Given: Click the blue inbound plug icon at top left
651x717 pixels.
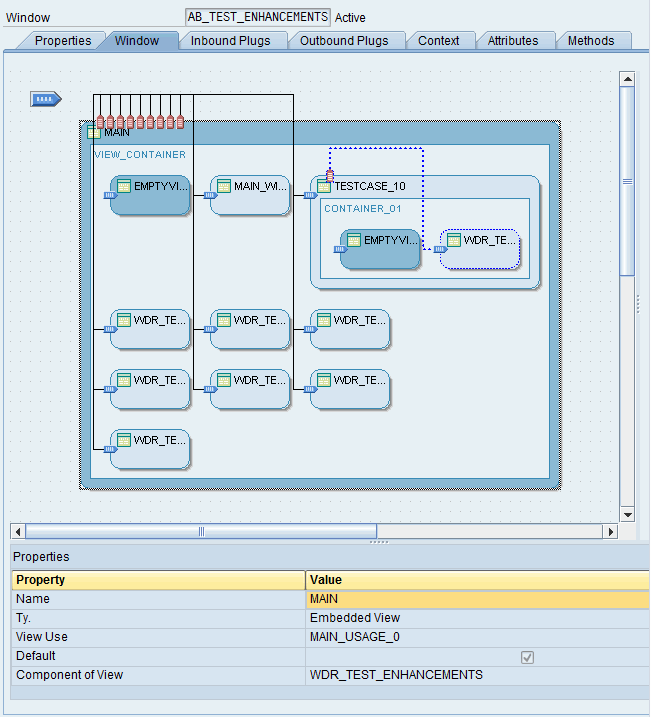Looking at the screenshot, I should (x=46, y=99).
